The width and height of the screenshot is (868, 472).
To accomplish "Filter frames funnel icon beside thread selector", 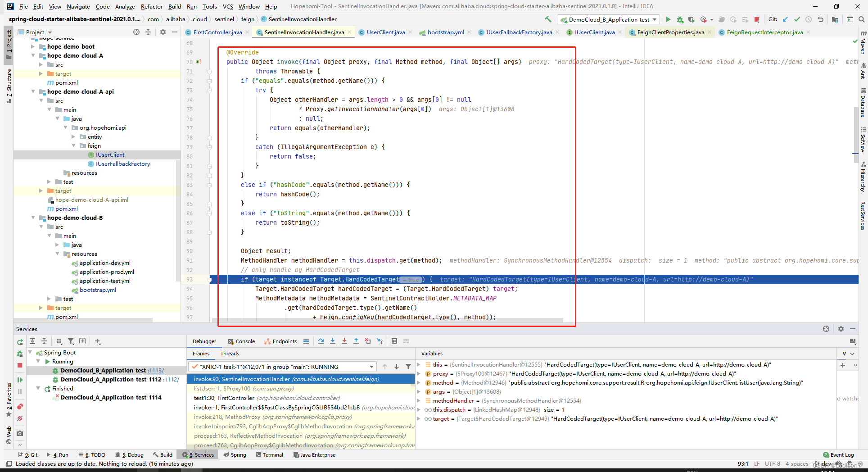I will pyautogui.click(x=408, y=367).
